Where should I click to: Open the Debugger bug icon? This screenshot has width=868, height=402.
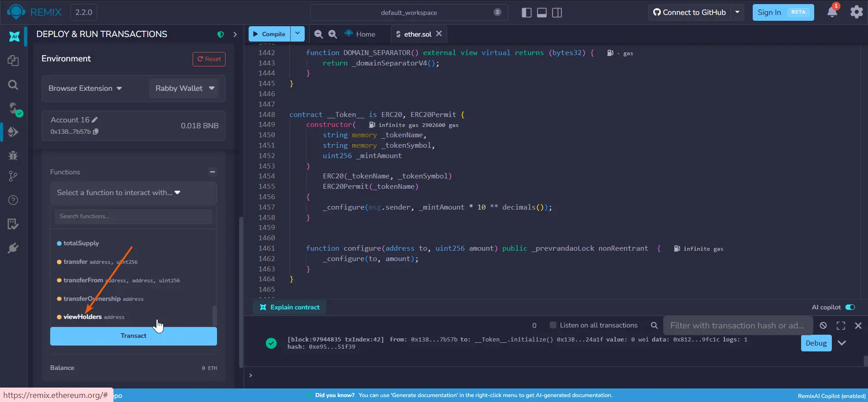[x=13, y=156]
